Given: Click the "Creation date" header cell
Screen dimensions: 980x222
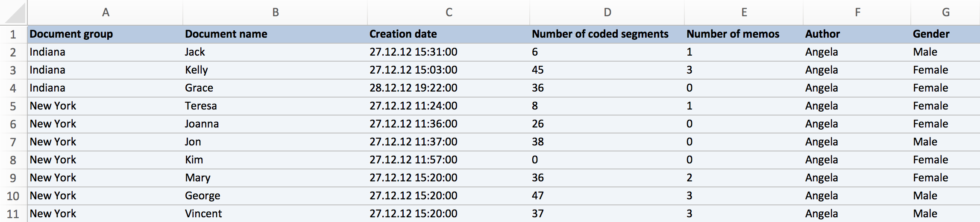Looking at the screenshot, I should [449, 34].
